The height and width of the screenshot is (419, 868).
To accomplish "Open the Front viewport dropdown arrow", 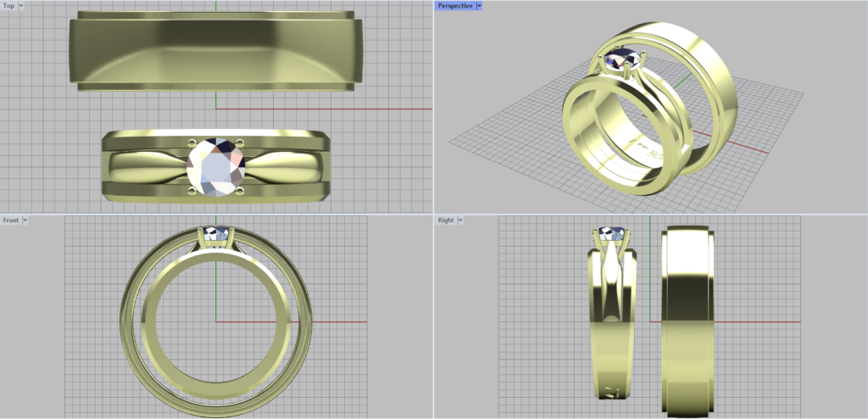I will [25, 220].
